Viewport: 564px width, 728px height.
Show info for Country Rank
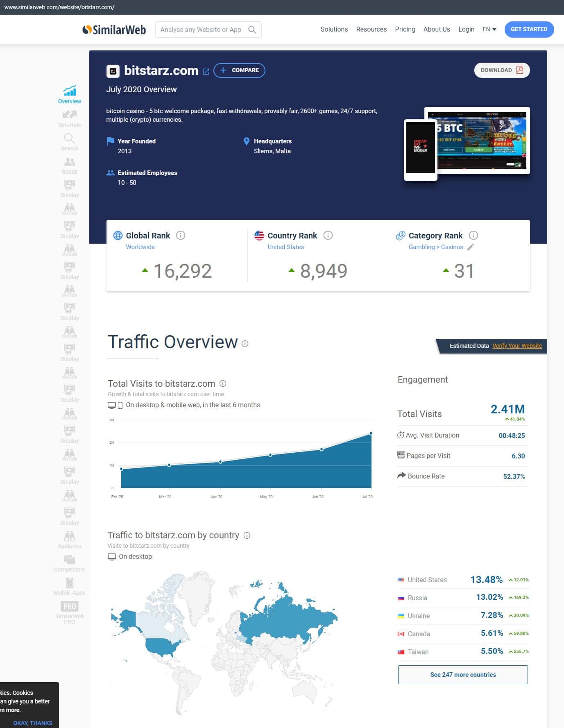[x=328, y=235]
